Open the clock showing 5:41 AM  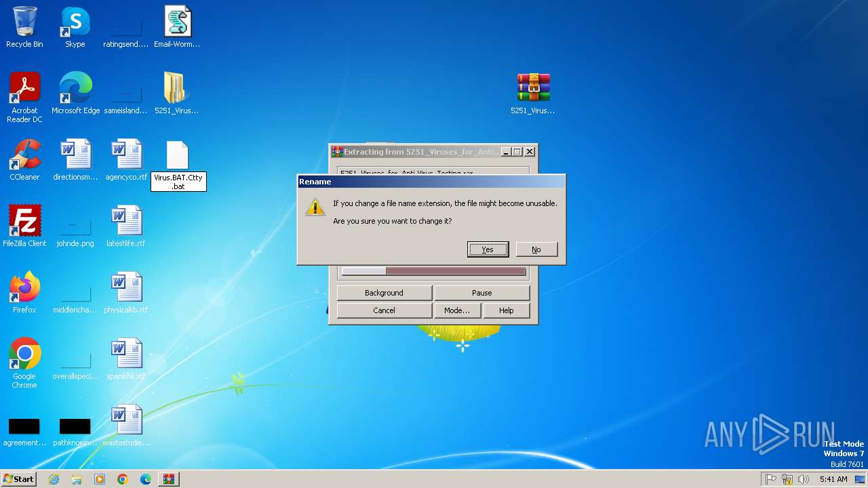(x=833, y=479)
